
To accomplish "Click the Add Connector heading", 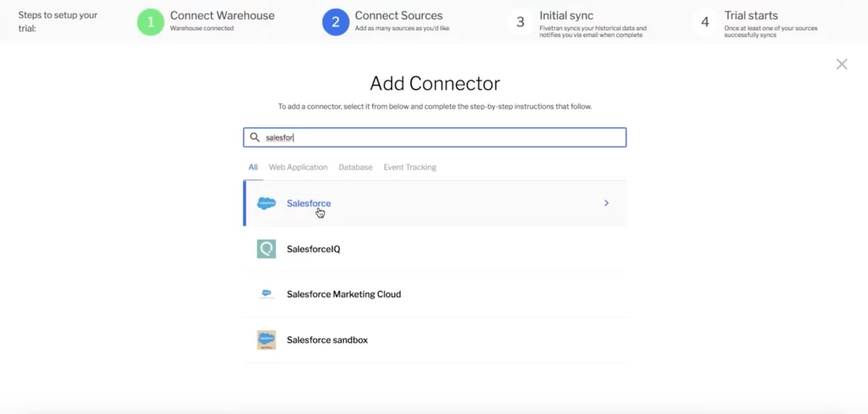I will (x=435, y=84).
